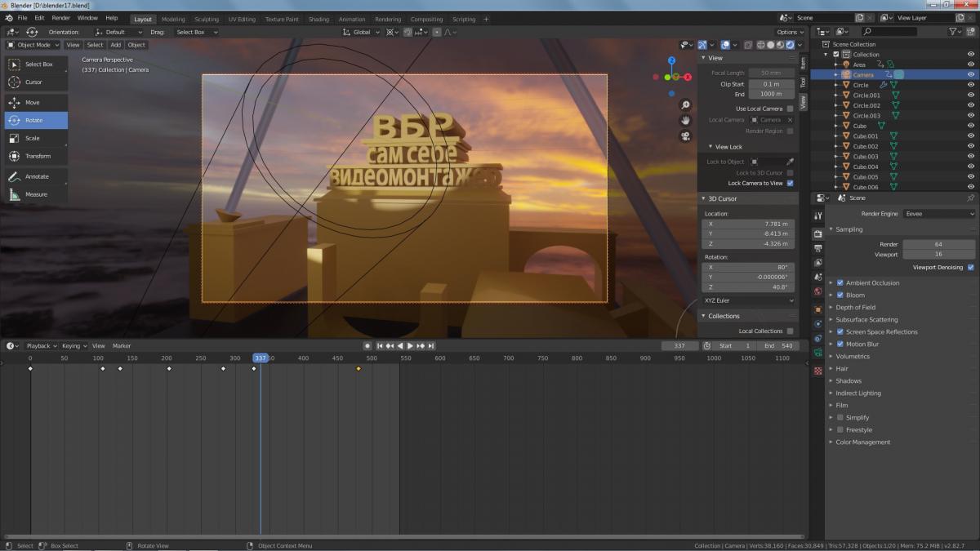Click the keyframe diamond near frame 480

[359, 369]
